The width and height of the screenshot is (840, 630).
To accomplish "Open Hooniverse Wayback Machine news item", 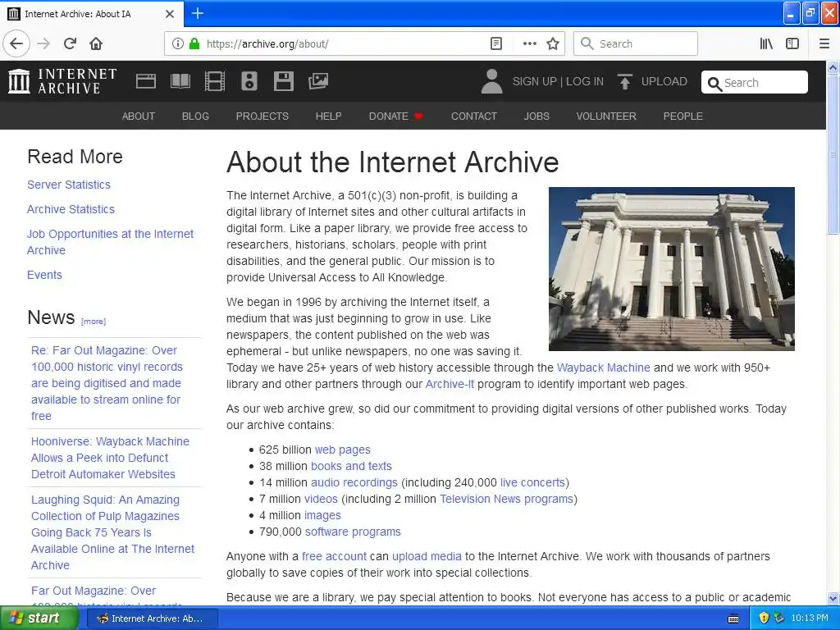I will click(111, 458).
